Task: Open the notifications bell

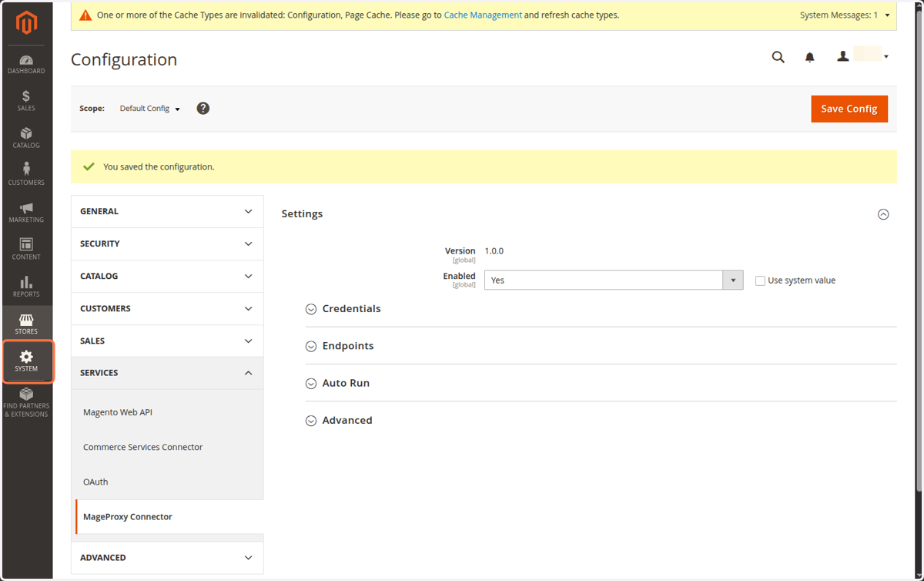Action: click(x=810, y=57)
